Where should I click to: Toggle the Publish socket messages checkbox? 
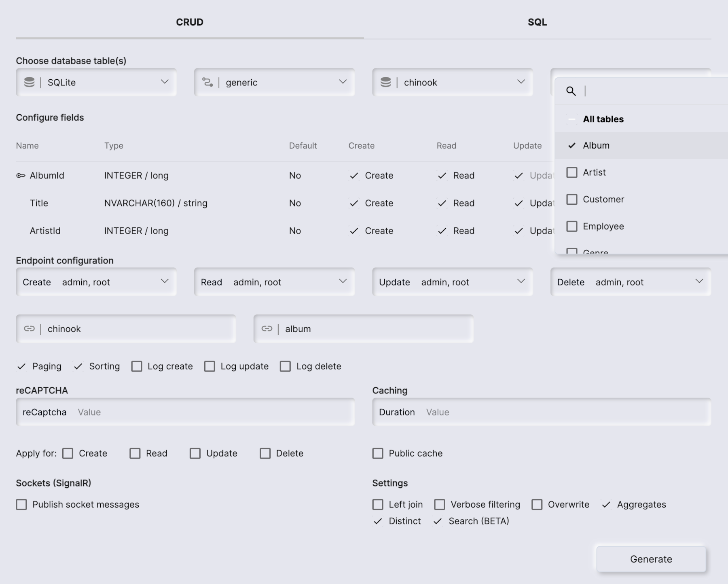pyautogui.click(x=21, y=504)
